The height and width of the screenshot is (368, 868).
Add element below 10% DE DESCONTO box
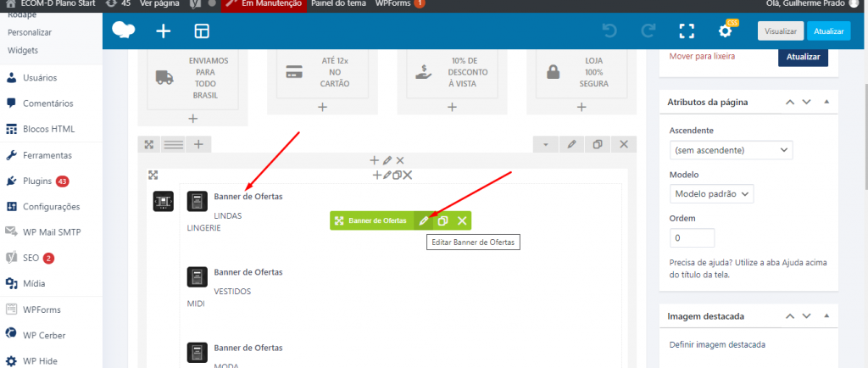coord(453,107)
